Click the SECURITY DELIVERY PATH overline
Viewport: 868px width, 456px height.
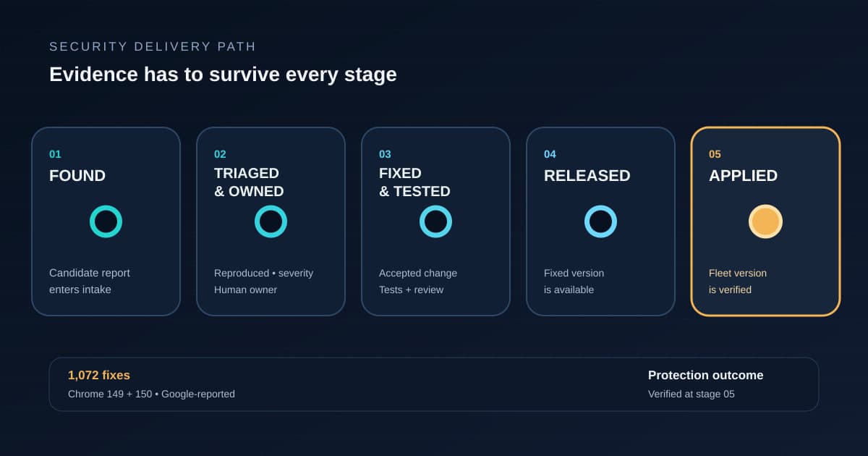[153, 47]
